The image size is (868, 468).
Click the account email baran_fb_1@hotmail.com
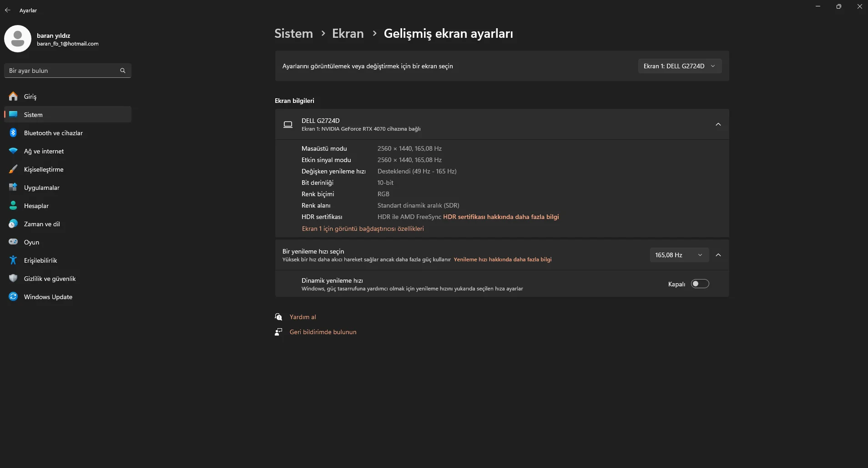pos(67,44)
